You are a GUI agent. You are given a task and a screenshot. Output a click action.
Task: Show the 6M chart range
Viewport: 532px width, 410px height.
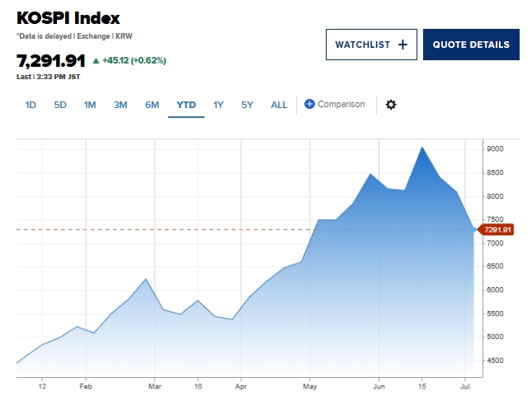pos(152,105)
